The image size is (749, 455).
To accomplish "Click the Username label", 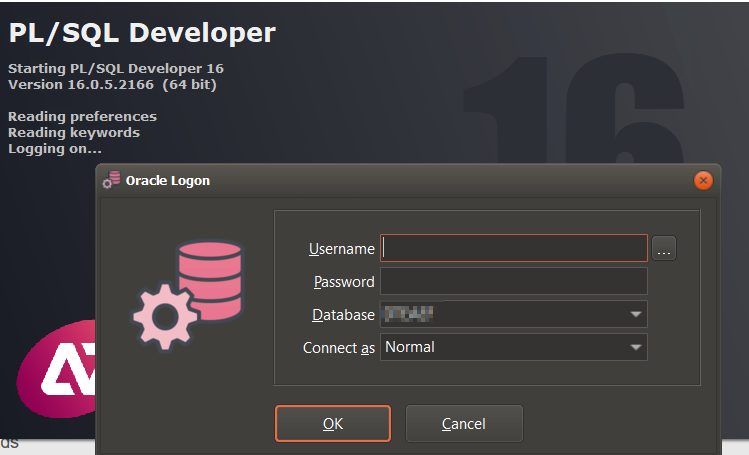I will [x=342, y=249].
